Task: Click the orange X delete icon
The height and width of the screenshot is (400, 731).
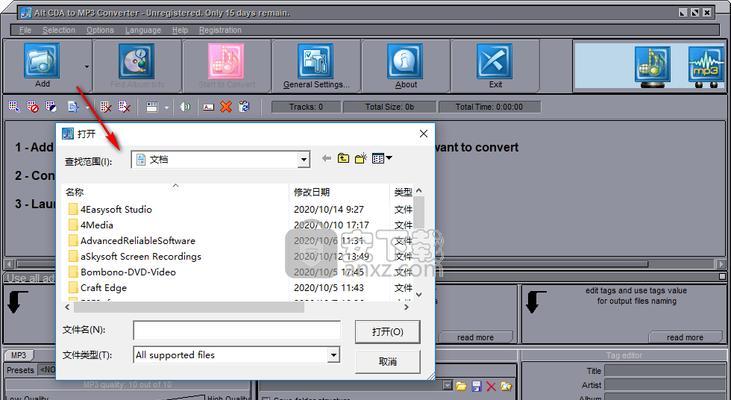Action: tap(226, 107)
